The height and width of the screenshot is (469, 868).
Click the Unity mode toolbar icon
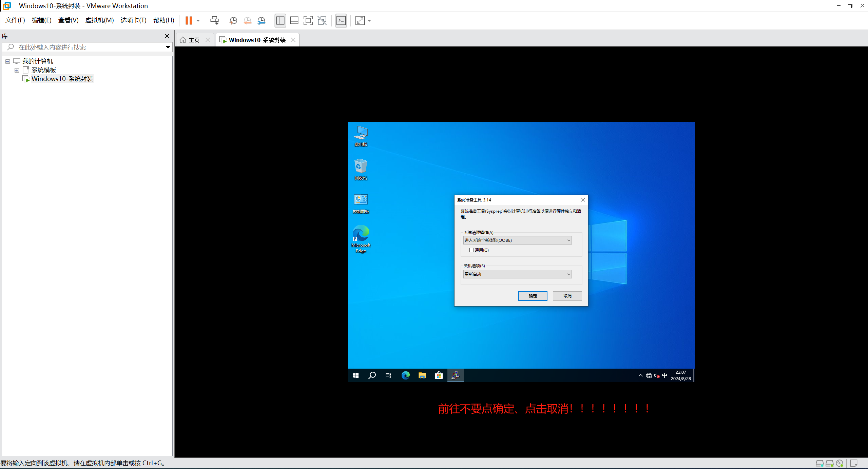tap(322, 21)
